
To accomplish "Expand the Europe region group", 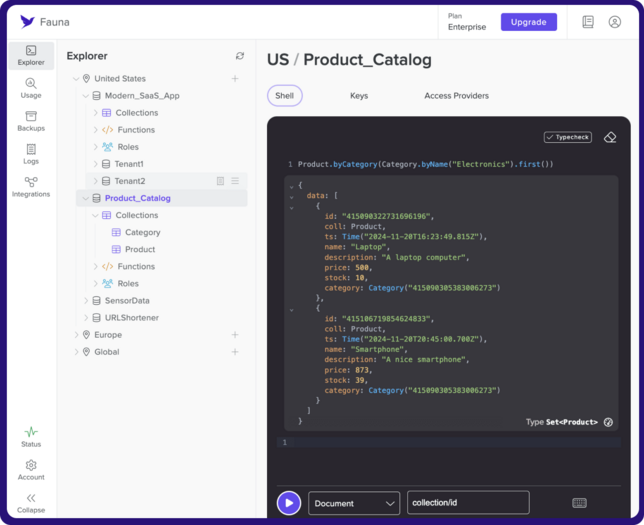I will pyautogui.click(x=76, y=335).
